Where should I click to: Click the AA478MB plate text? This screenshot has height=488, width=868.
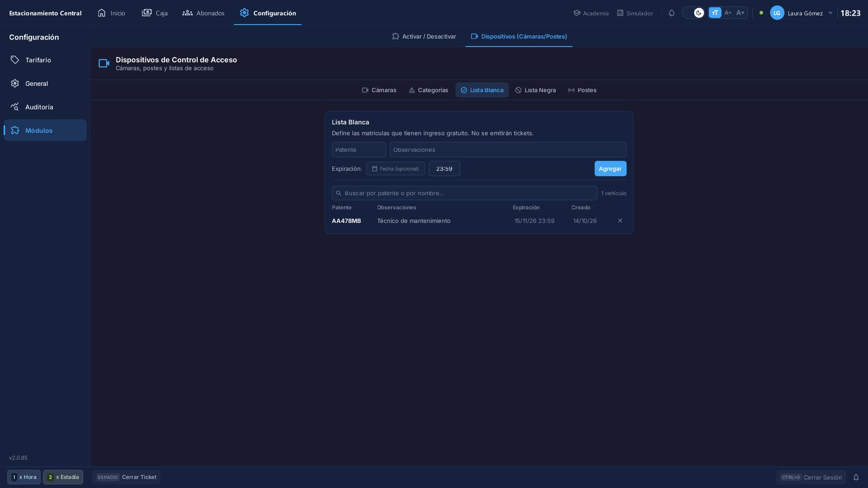pos(346,221)
